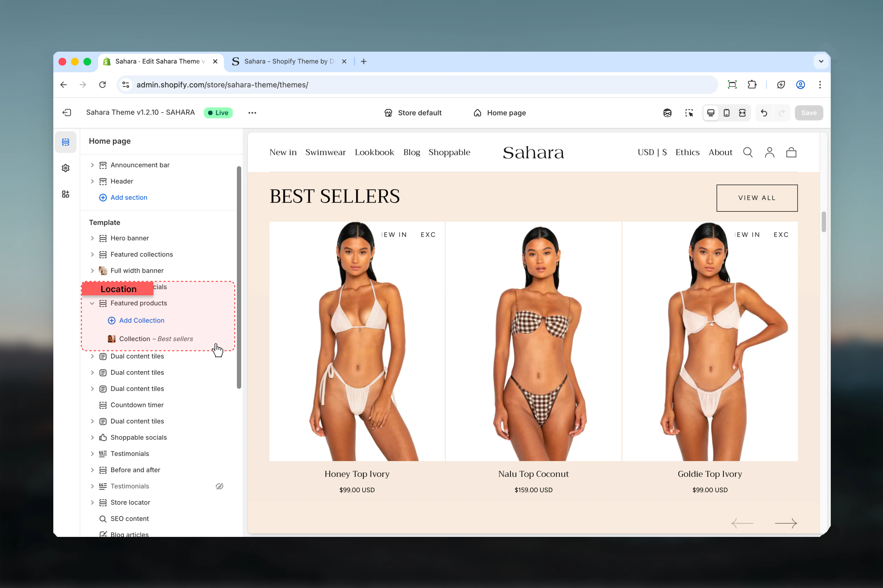Switch to fullscreen preview icon

point(742,113)
